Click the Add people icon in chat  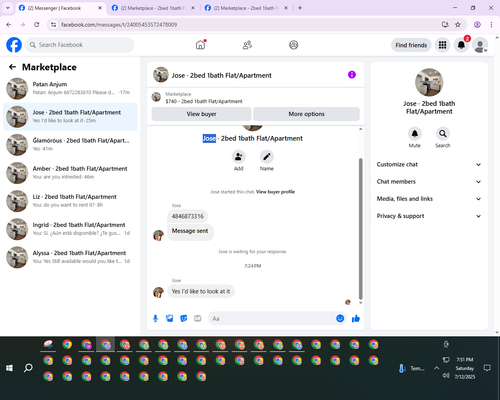[238, 156]
